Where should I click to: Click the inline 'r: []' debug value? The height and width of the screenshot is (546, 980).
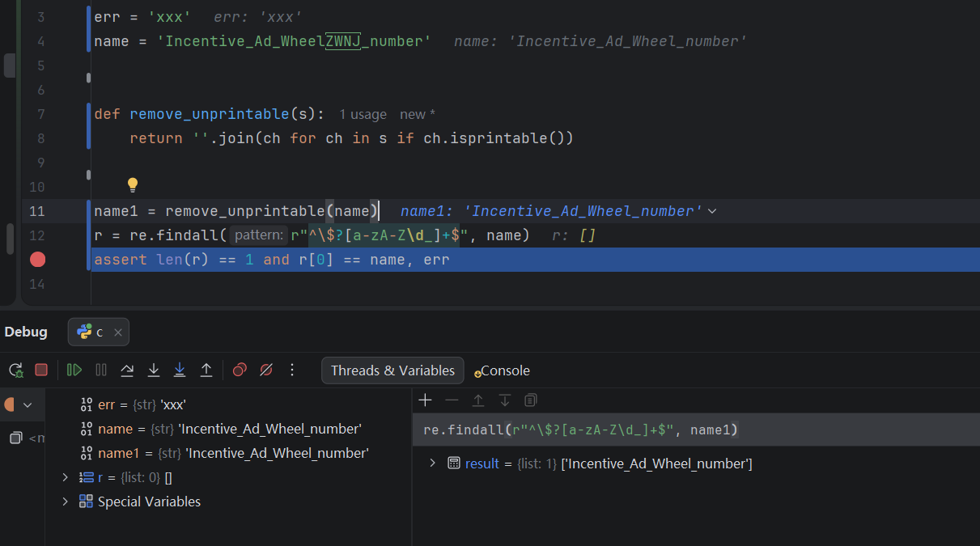pyautogui.click(x=574, y=235)
